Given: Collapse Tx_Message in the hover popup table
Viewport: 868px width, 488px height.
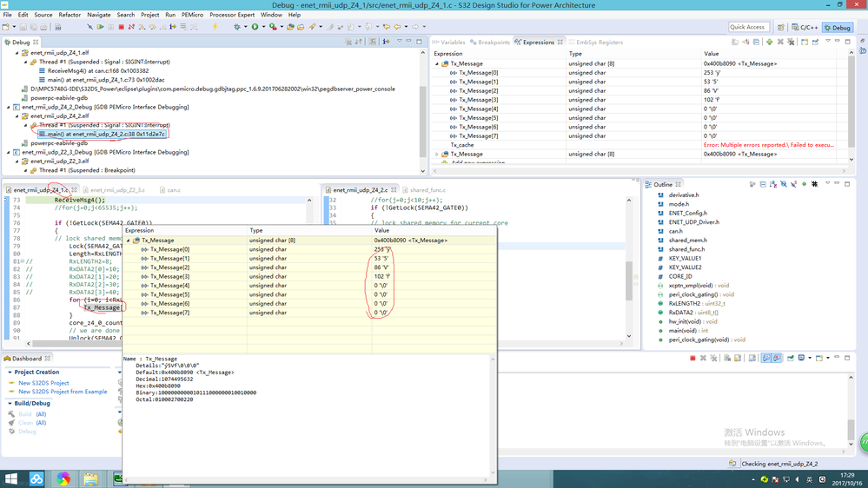Looking at the screenshot, I should (x=129, y=241).
